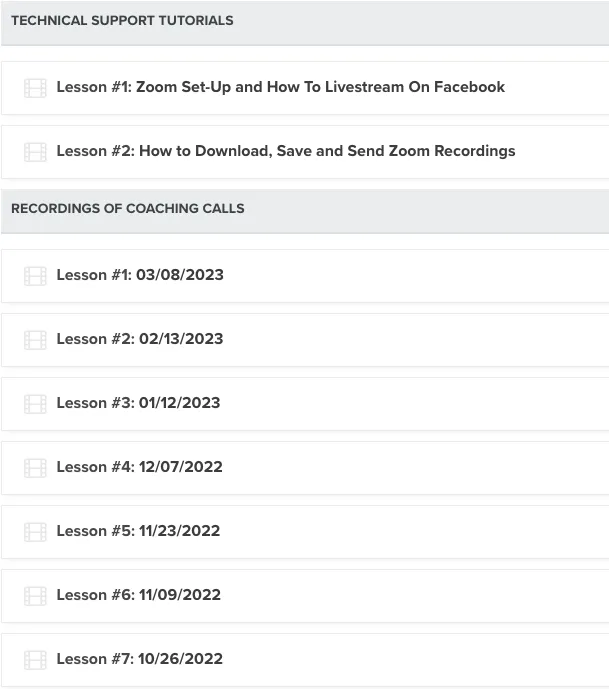
Task: Click film icon next to 12/07/2022 recording
Action: [35, 468]
